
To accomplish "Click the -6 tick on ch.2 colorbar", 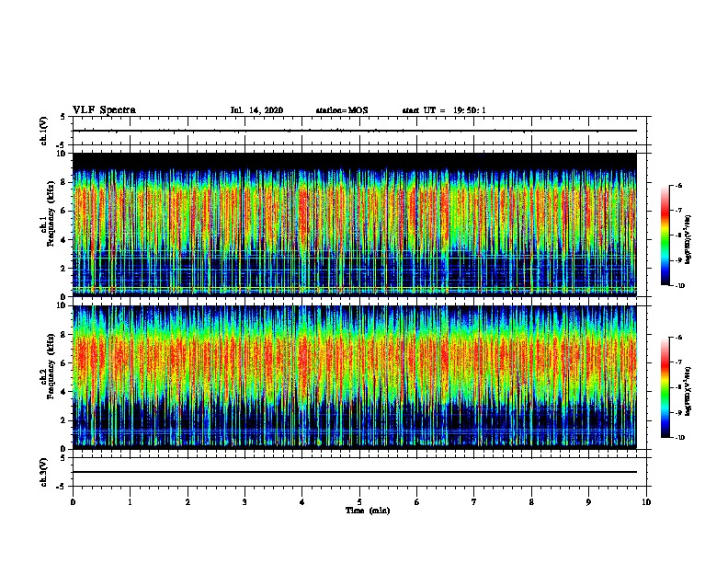I will (678, 338).
